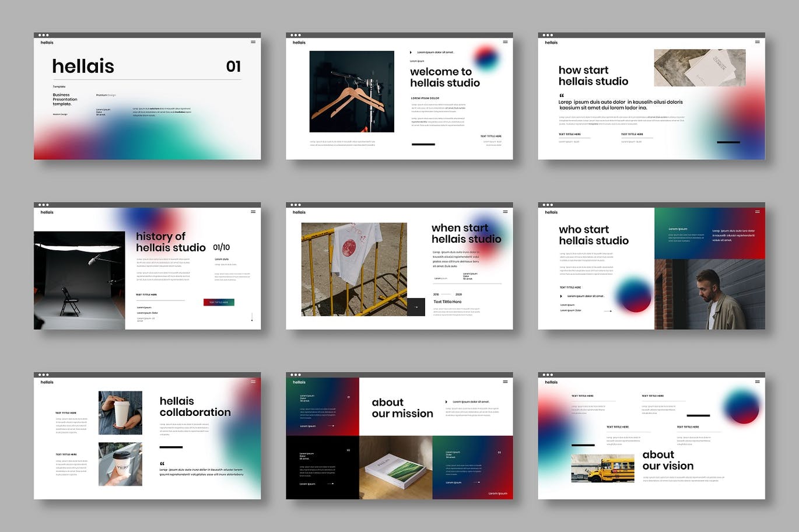The height and width of the screenshot is (532, 799).
Task: Click arrow in black 02 mission panel
Action: [331, 484]
